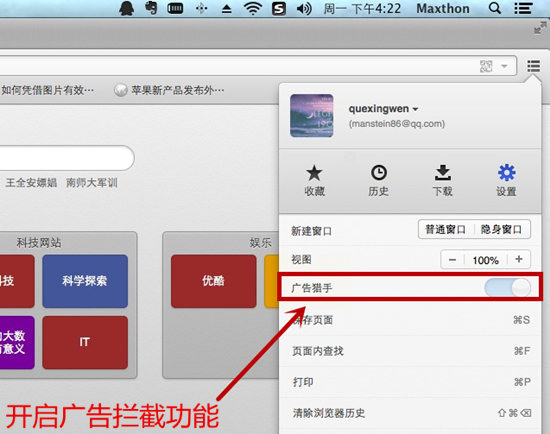Viewport: 550px width, 434px height.
Task: Open a 隐身窗口 incognito window
Action: pos(502,229)
